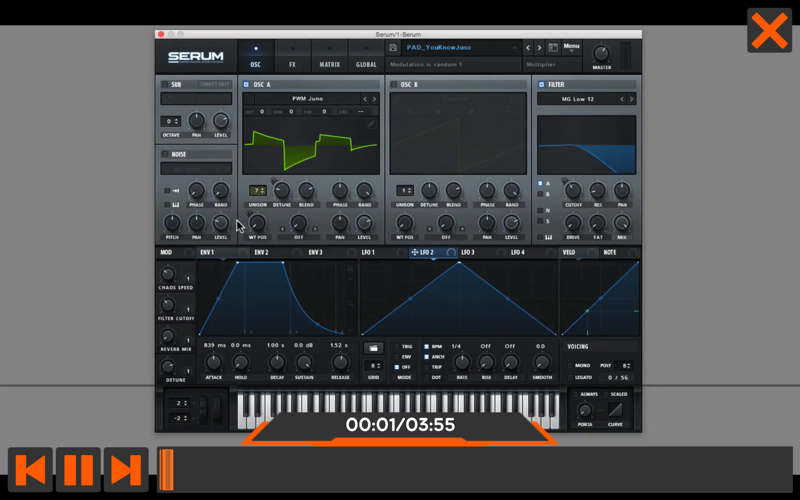Open the preset browser icon
Viewport: 800px width, 500px height.
tap(553, 48)
